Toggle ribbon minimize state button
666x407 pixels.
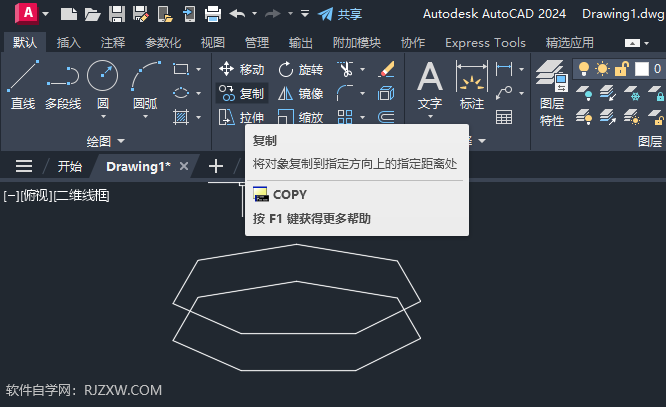click(632, 43)
